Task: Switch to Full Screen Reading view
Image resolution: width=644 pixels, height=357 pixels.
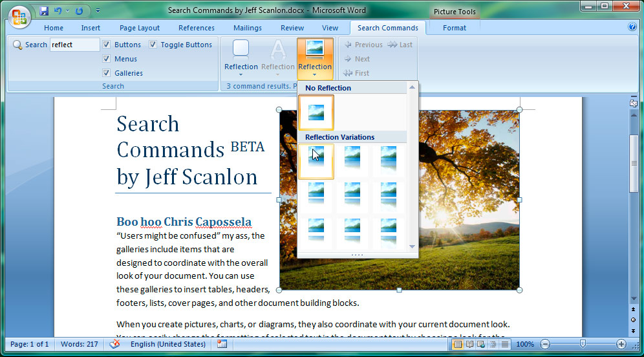Action: tap(469, 344)
